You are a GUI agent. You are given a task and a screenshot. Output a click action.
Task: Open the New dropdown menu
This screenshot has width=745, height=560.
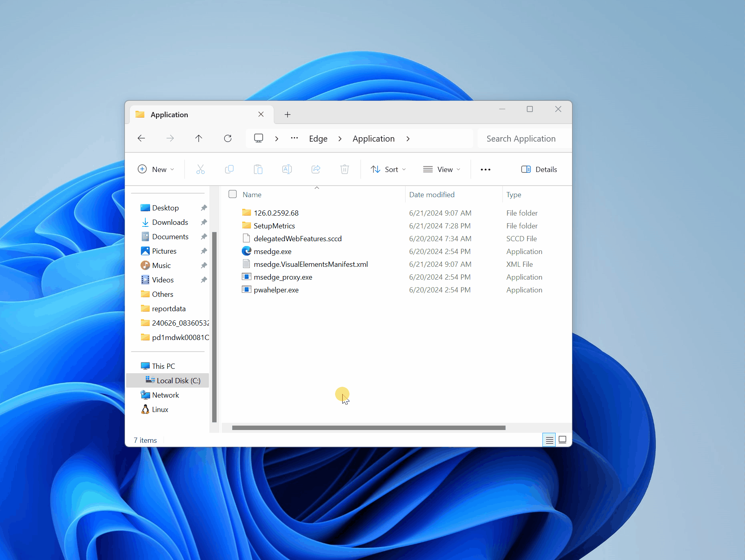(x=156, y=169)
